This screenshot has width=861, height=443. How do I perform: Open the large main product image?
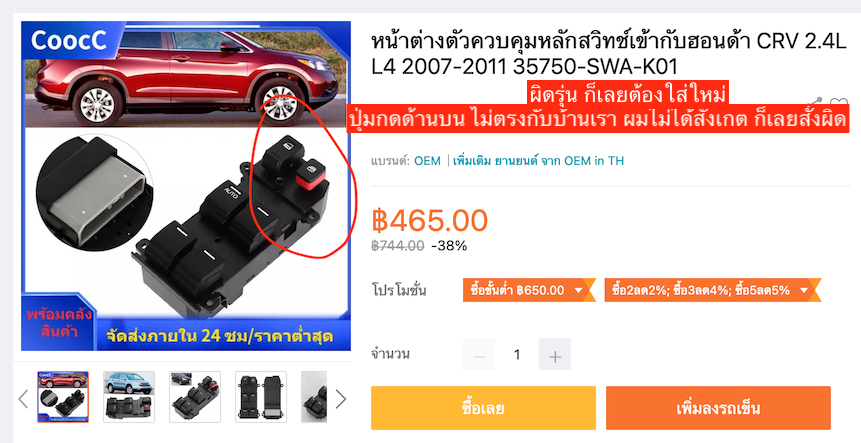[x=186, y=186]
